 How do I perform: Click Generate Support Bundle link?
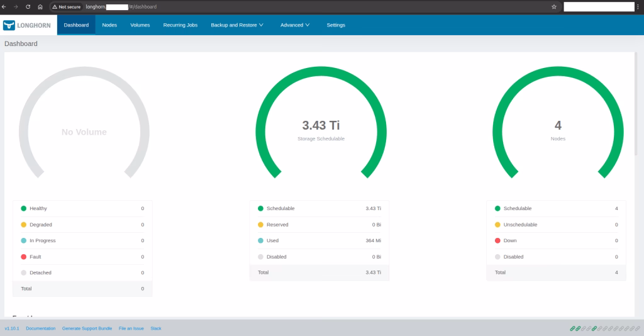pos(87,328)
